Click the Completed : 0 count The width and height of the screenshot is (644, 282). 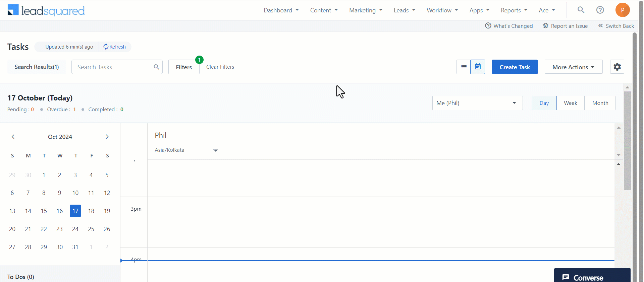point(106,110)
